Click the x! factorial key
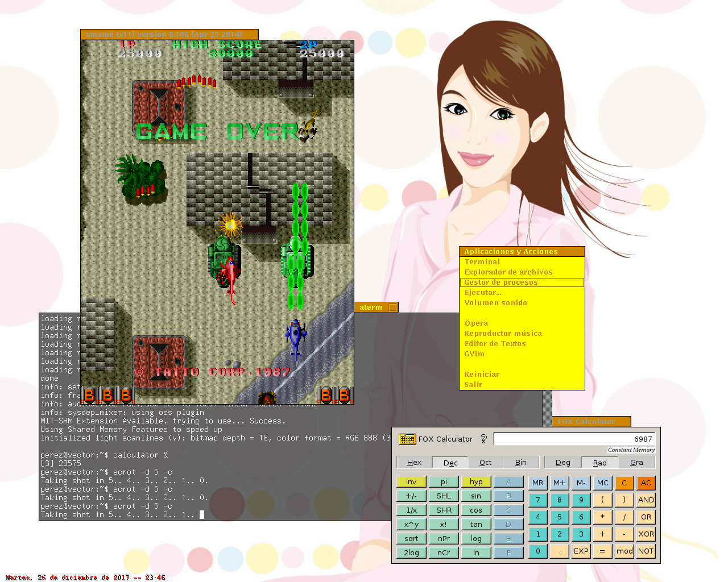The height and width of the screenshot is (582, 728). [444, 525]
